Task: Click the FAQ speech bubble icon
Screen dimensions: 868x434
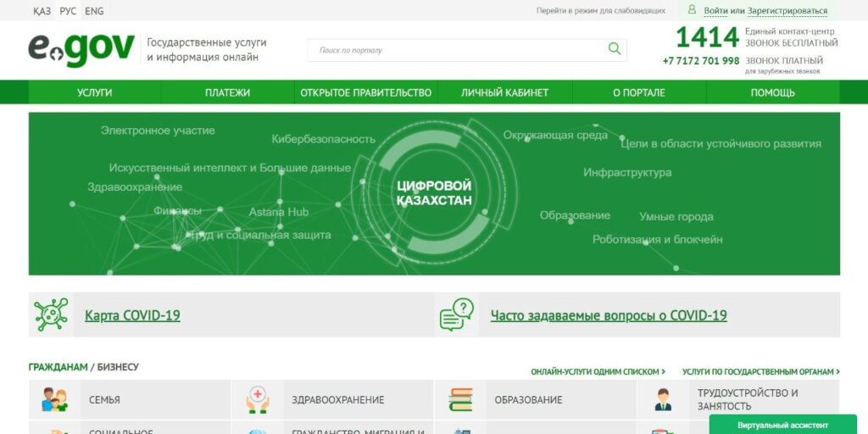Action: point(457,314)
